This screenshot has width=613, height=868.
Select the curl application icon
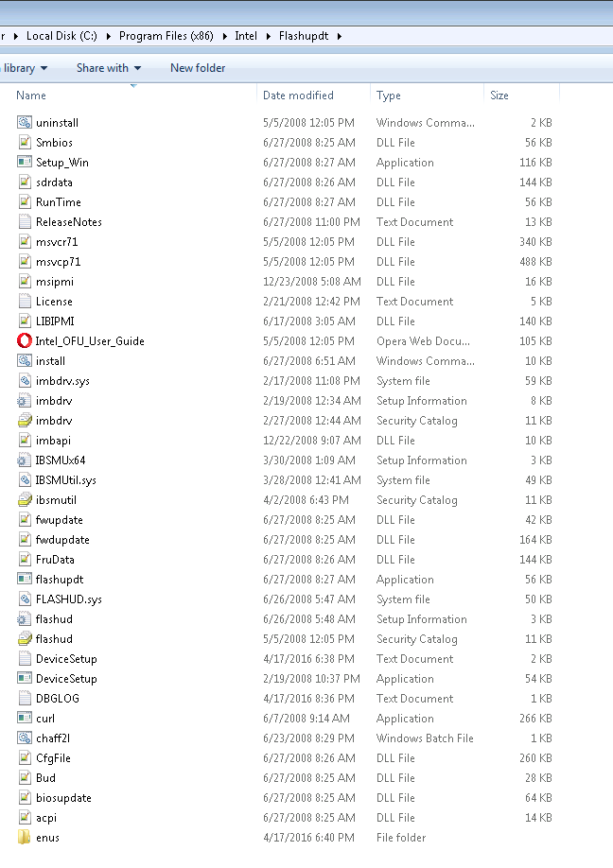click(25, 719)
